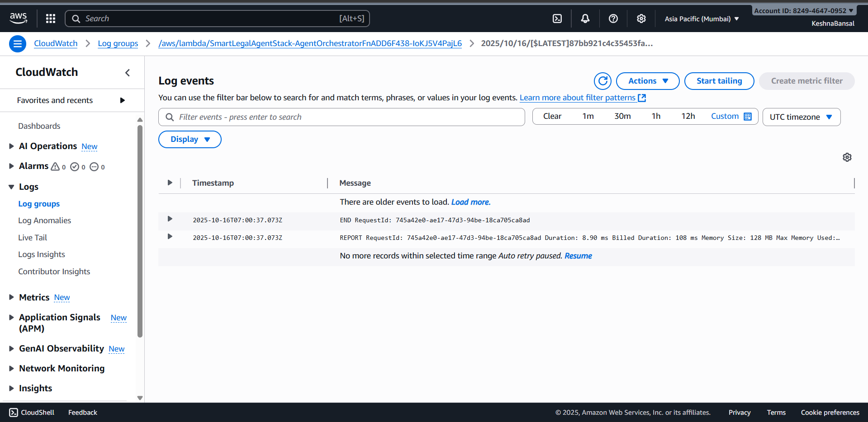Click the sidebar scrollbar down arrow
This screenshot has width=868, height=422.
click(x=140, y=398)
